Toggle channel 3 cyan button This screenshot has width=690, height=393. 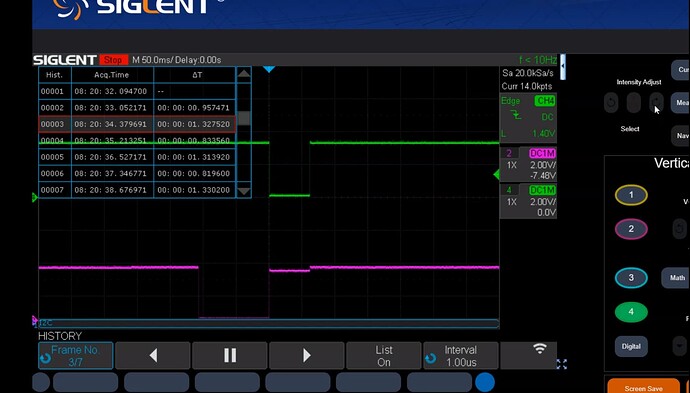tap(631, 278)
